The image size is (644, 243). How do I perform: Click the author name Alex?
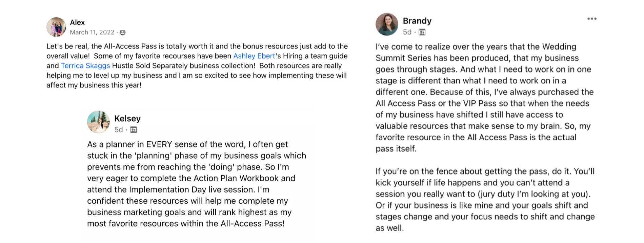click(x=77, y=22)
